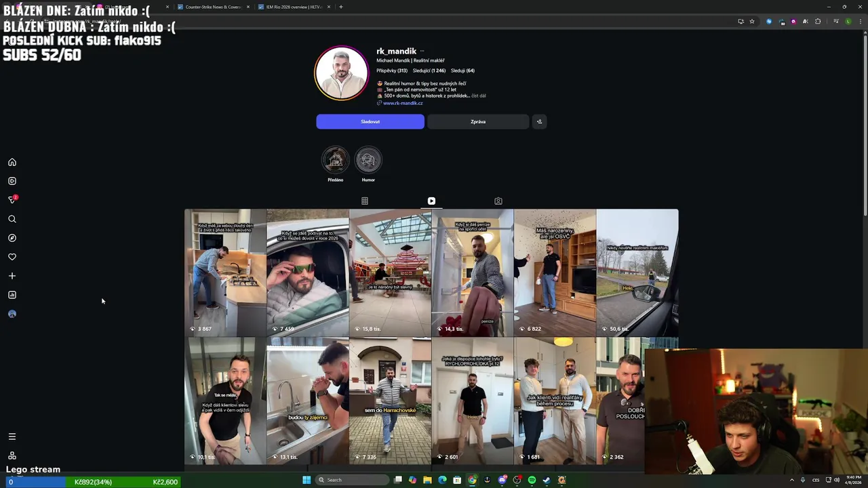
Task: Close the Counter-Strike News tab
Action: pos(248,7)
